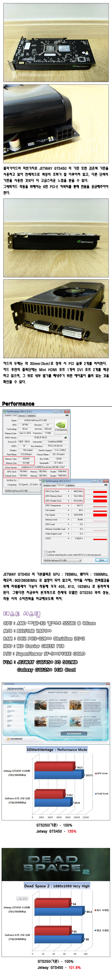Click the Futuremark logo in 3DMark Vantage
The height and width of the screenshot is (980, 112).
coord(15,739)
